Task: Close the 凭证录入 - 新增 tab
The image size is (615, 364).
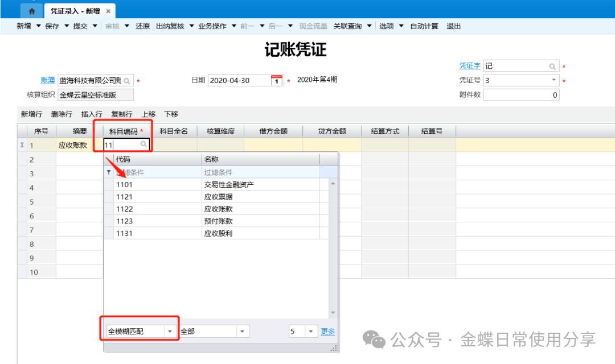Action: pos(108,11)
